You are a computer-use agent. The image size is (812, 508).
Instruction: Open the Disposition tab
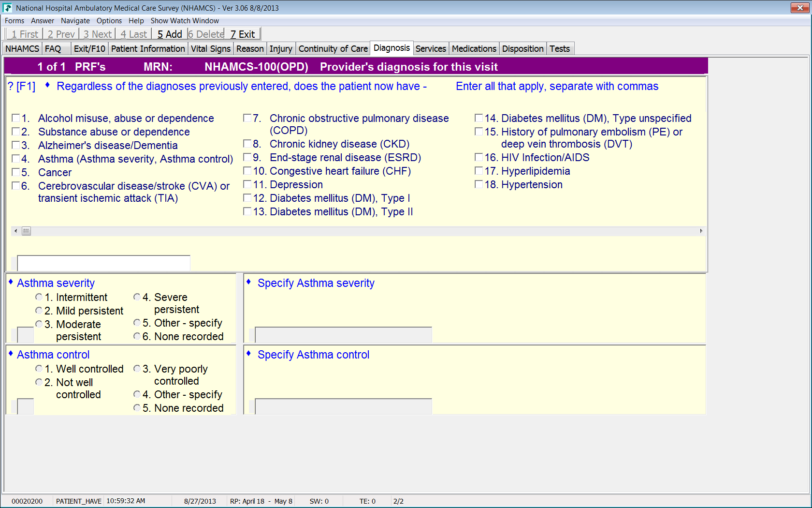pyautogui.click(x=522, y=49)
